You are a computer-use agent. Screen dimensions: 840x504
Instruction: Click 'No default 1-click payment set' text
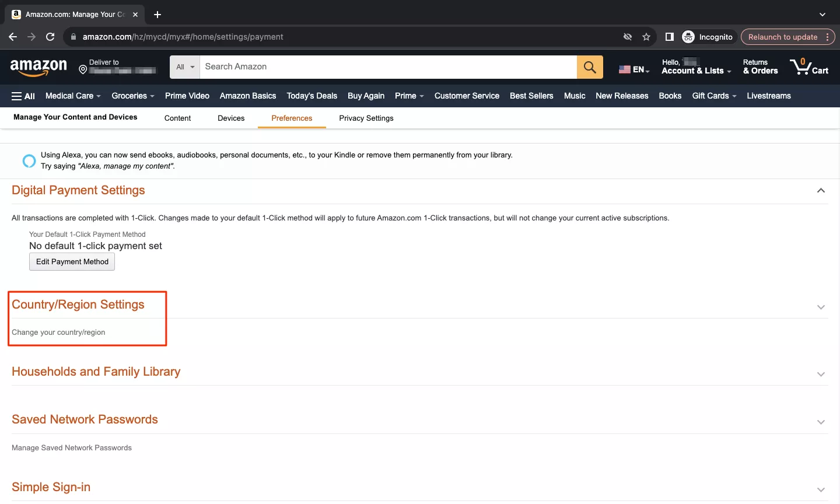[x=96, y=246]
